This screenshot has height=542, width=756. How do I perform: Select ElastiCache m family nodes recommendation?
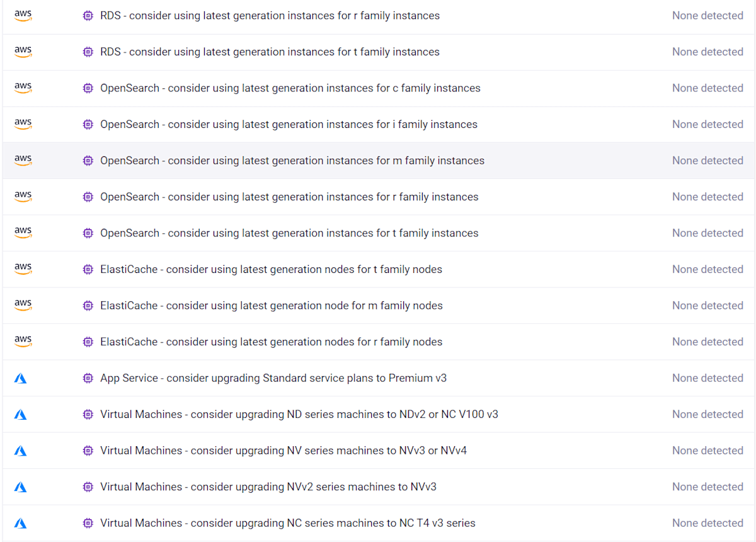272,306
